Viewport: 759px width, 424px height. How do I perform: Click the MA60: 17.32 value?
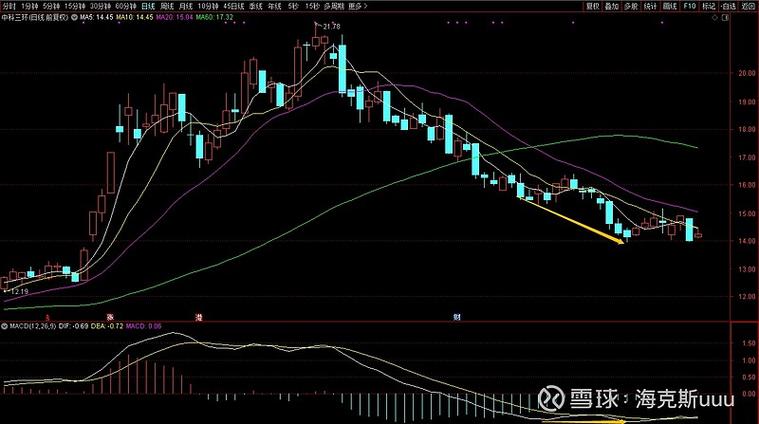tap(214, 17)
